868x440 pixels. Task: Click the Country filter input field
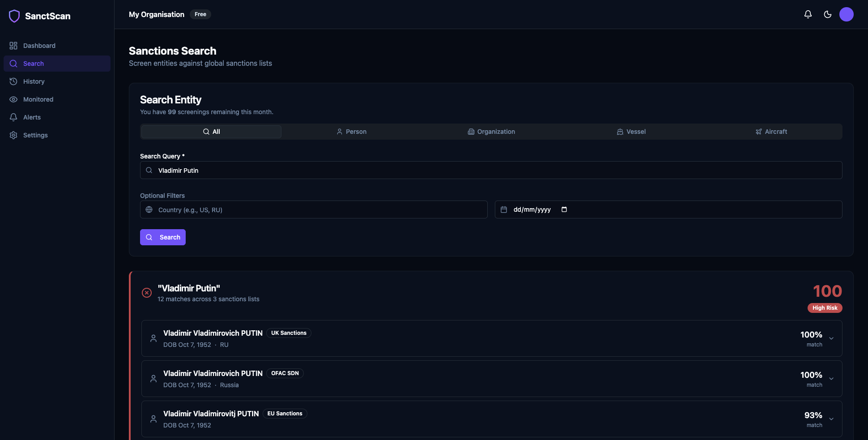314,209
